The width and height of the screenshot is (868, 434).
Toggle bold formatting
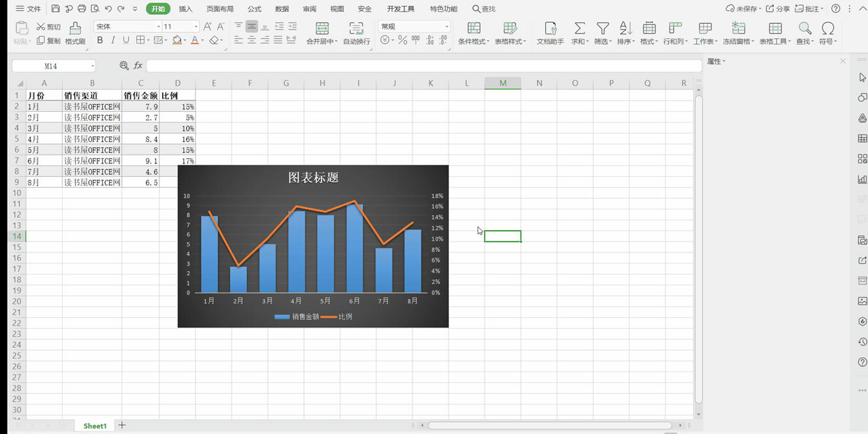tap(100, 40)
